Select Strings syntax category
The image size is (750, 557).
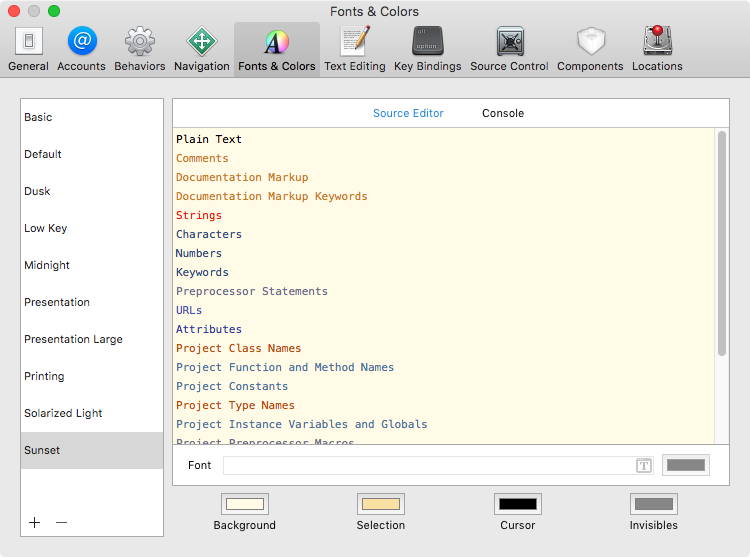click(443, 215)
